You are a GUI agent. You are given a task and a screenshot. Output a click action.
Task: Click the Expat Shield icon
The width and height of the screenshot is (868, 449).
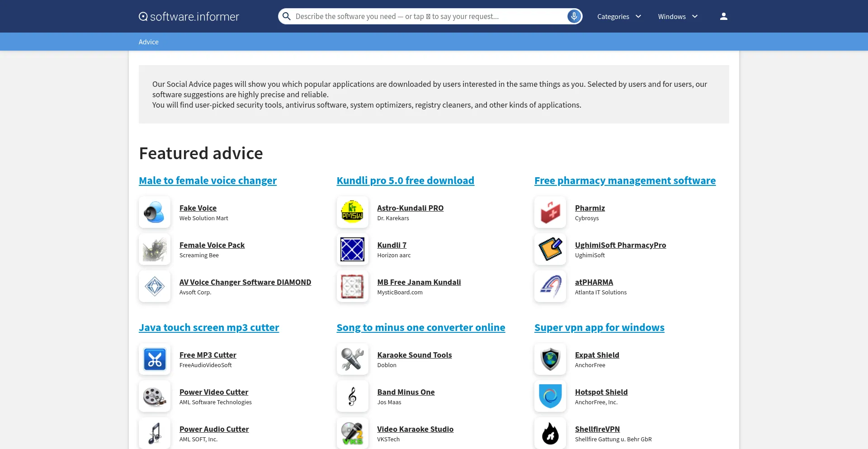point(550,359)
